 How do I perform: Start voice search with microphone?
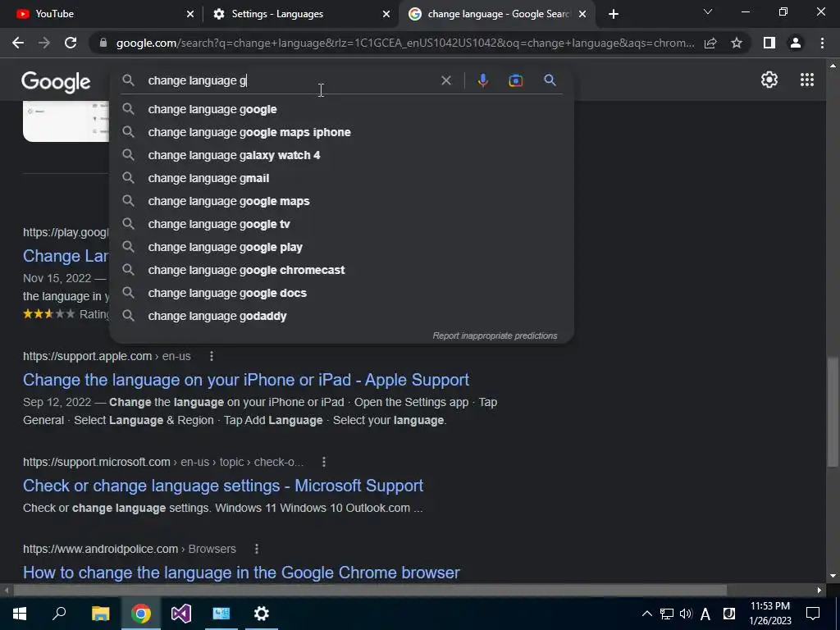coord(482,80)
